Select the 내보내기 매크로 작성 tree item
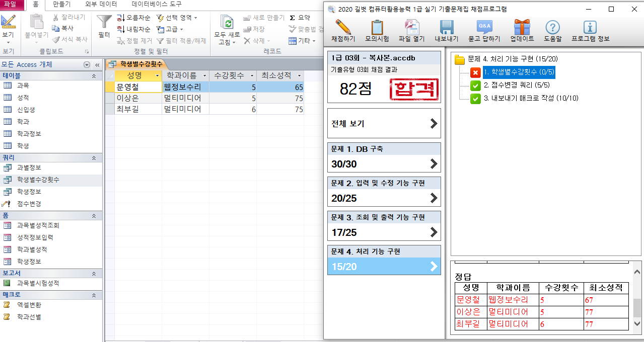The height and width of the screenshot is (342, 644). tap(531, 99)
